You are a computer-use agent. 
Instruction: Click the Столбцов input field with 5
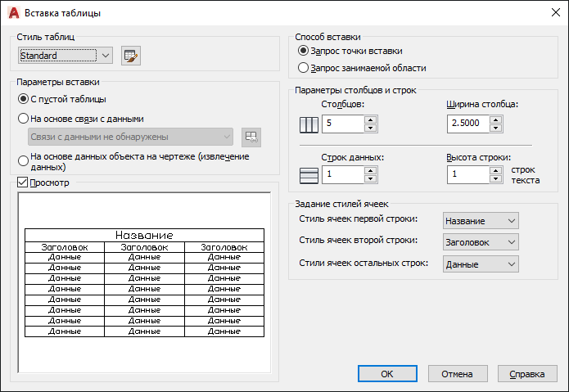343,124
